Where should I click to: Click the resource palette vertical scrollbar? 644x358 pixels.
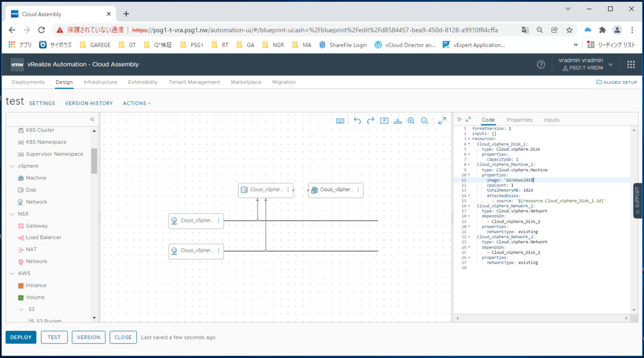[x=94, y=161]
